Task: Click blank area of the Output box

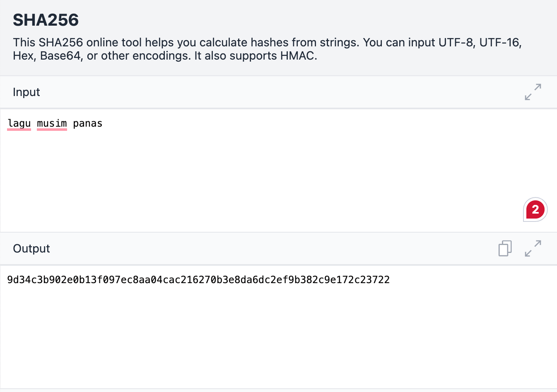Action: 248,339
